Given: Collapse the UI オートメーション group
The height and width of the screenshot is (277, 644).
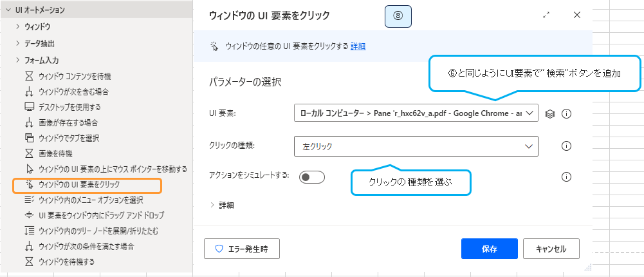Looking at the screenshot, I should pyautogui.click(x=9, y=11).
